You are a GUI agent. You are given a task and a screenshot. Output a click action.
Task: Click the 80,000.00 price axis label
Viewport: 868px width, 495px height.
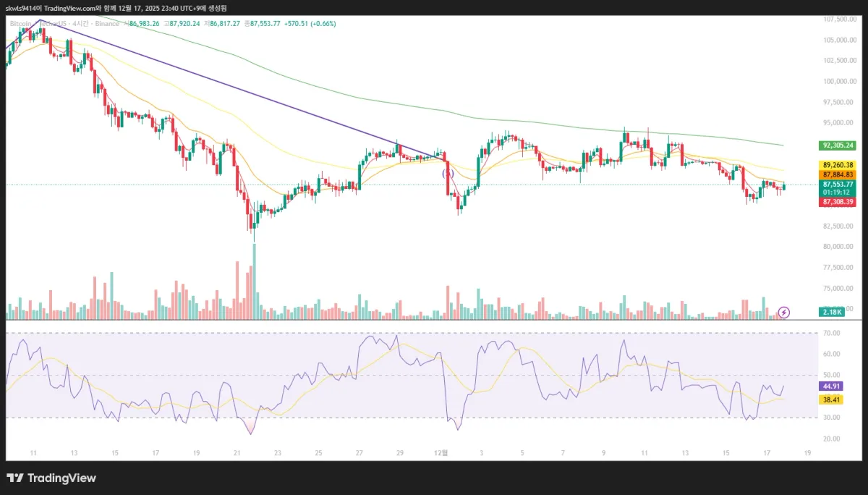point(839,247)
